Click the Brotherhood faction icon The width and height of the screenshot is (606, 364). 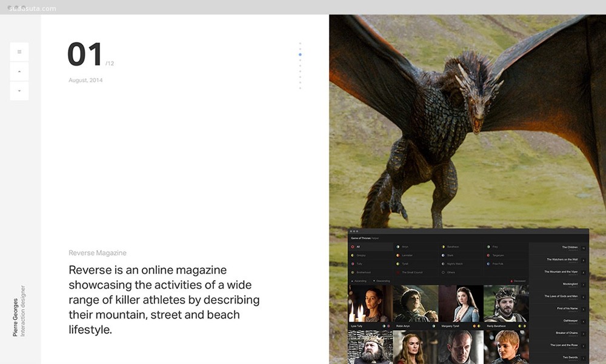(x=353, y=272)
